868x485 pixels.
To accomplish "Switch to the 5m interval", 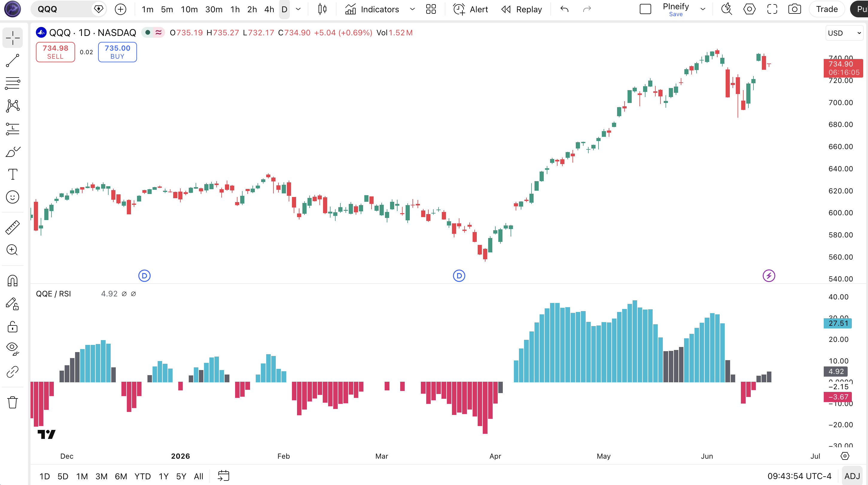I will pos(167,9).
